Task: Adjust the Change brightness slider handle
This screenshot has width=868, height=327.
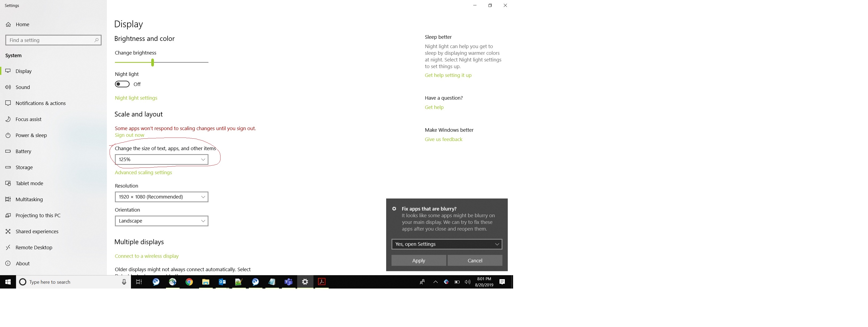Action: click(153, 62)
